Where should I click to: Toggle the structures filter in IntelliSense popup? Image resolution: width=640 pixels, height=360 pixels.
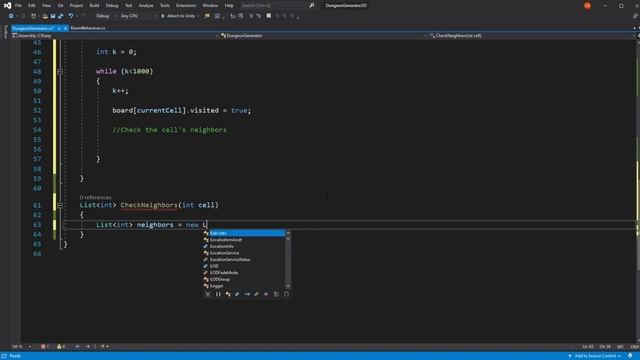click(x=237, y=294)
